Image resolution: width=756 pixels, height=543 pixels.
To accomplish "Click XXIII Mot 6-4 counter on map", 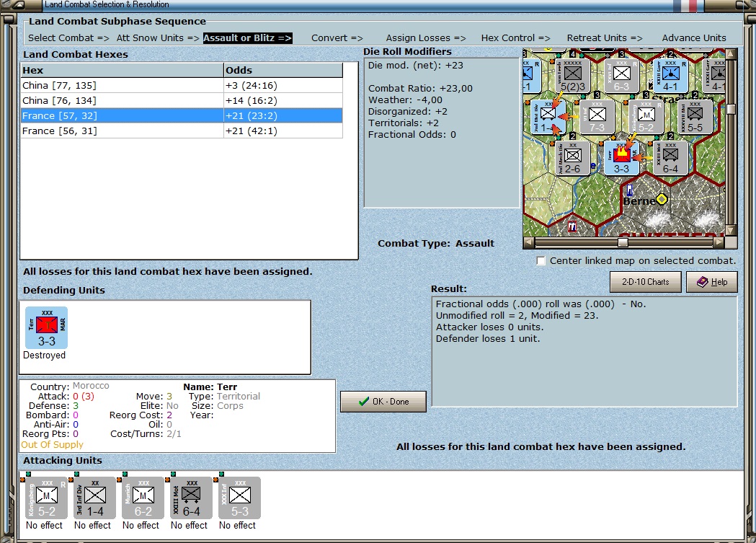I will (x=670, y=158).
